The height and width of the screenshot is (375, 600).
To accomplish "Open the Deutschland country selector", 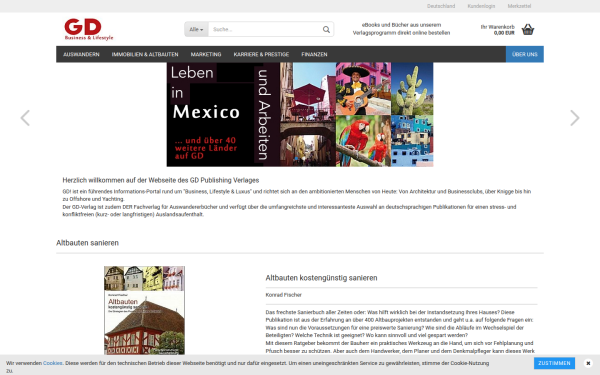I will click(x=441, y=6).
